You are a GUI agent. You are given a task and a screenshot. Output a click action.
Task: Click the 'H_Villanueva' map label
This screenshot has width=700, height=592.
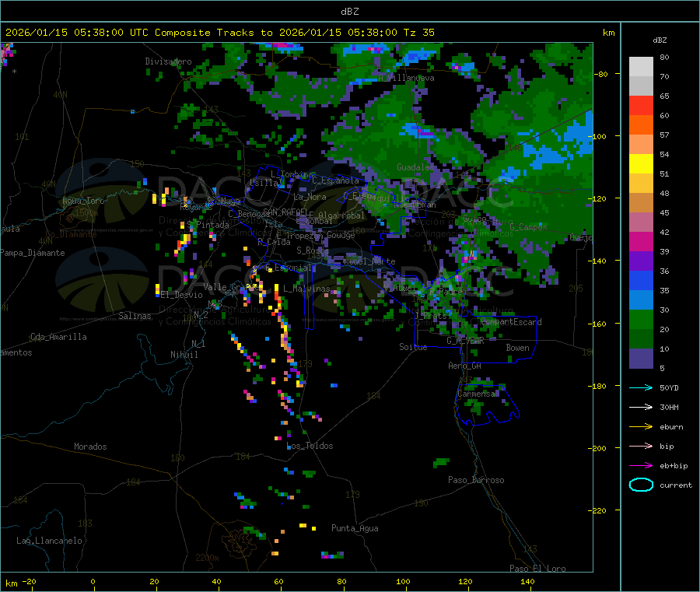(x=406, y=78)
